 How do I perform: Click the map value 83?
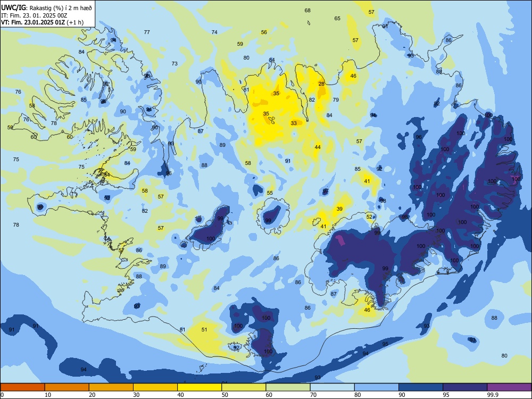click(x=171, y=144)
